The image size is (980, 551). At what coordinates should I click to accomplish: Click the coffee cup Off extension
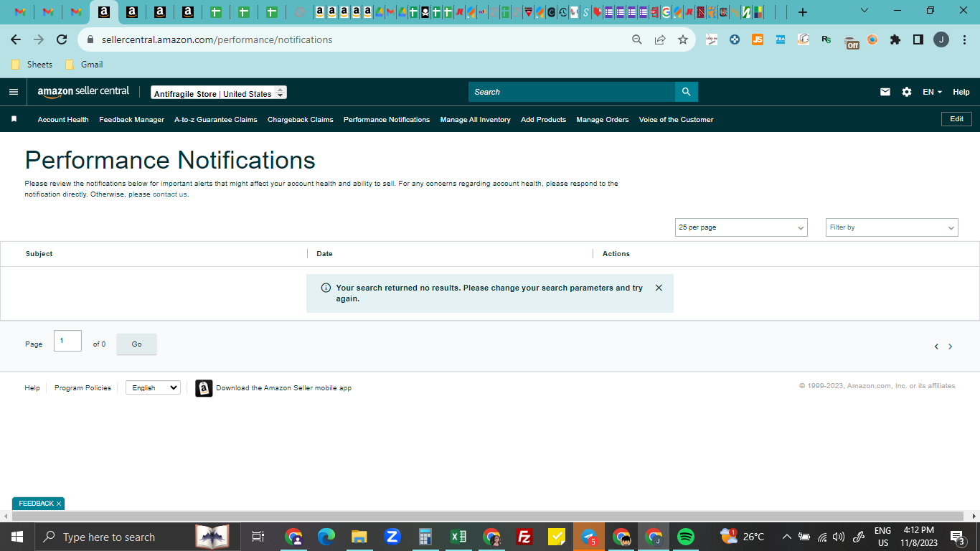[851, 42]
